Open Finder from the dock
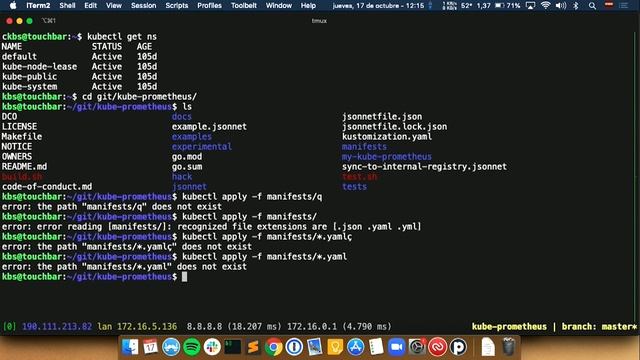The width and height of the screenshot is (640, 360). [x=130, y=347]
